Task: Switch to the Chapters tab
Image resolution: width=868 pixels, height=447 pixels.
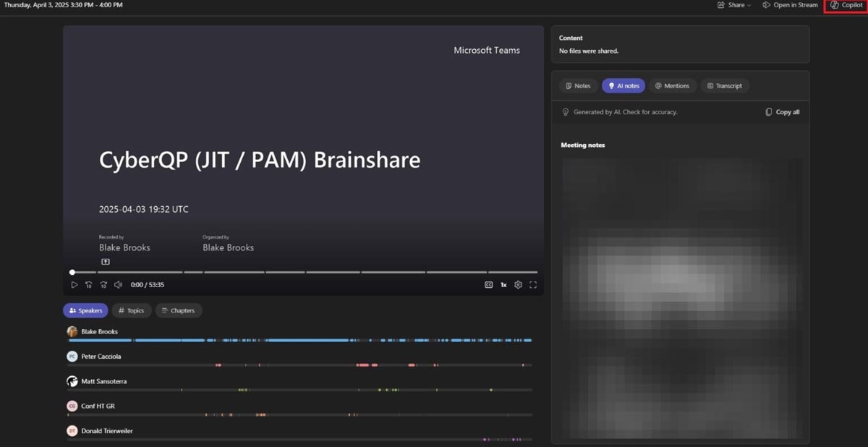Action: coord(179,310)
